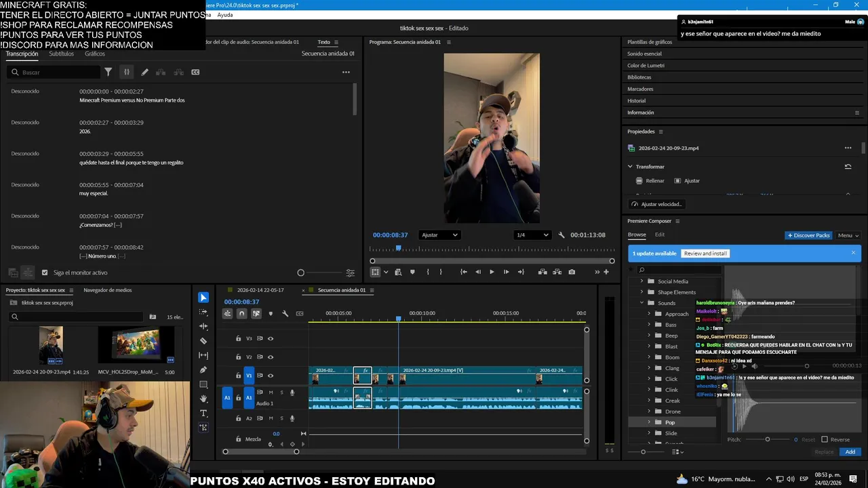Screen dimensions: 868x488
Task: Hide video track V1 with eye icon
Action: 271,375
